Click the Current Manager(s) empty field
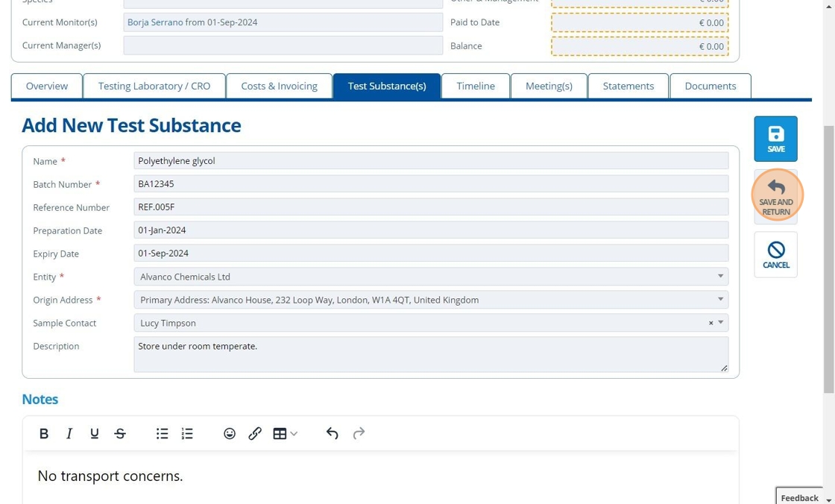This screenshot has height=504, width=835. [283, 45]
